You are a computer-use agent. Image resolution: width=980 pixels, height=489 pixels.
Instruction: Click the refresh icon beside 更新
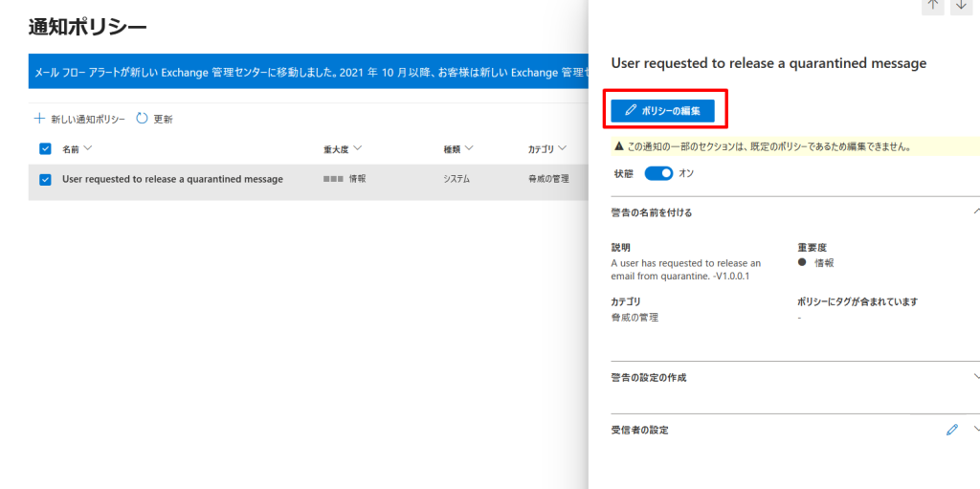[x=142, y=119]
